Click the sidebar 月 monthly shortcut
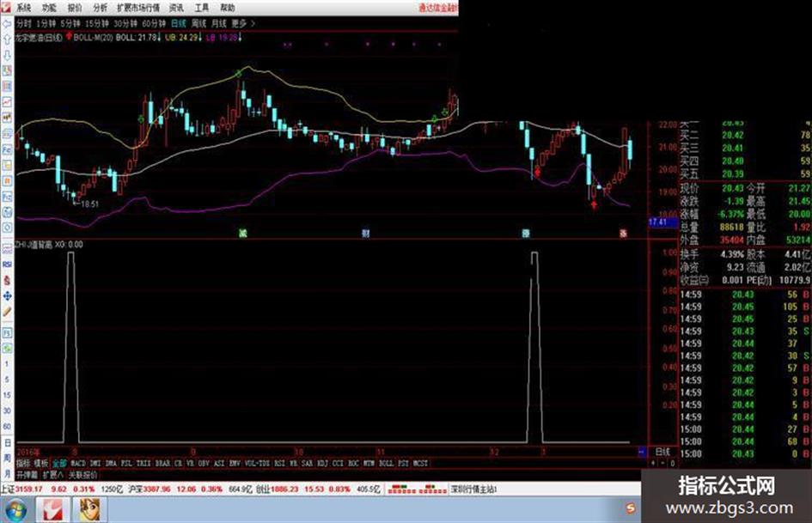 pos(7,474)
